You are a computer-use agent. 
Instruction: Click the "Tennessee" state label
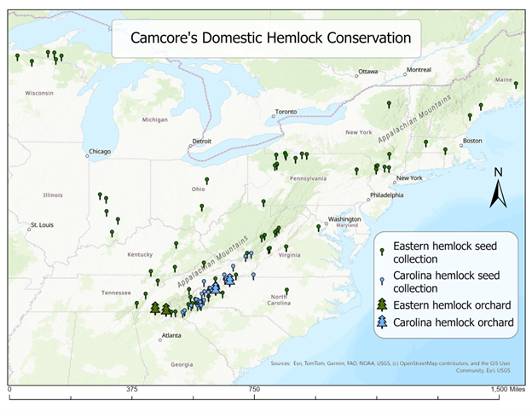116,293
